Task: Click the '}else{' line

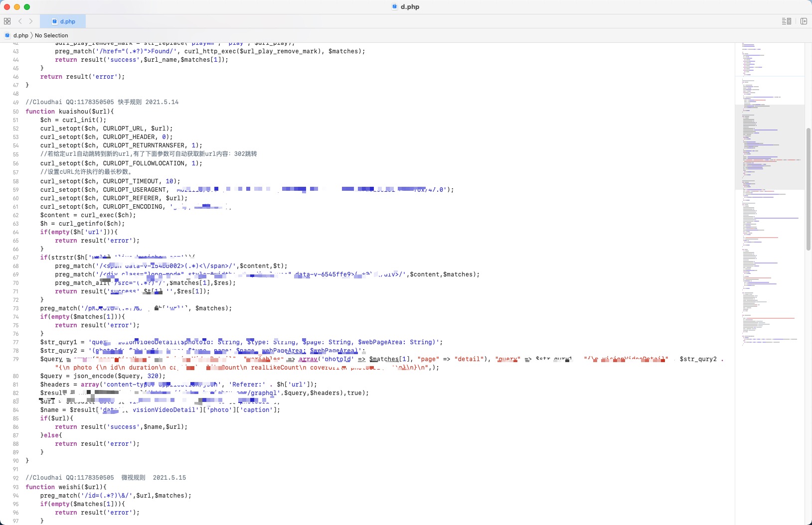Action: pyautogui.click(x=51, y=435)
